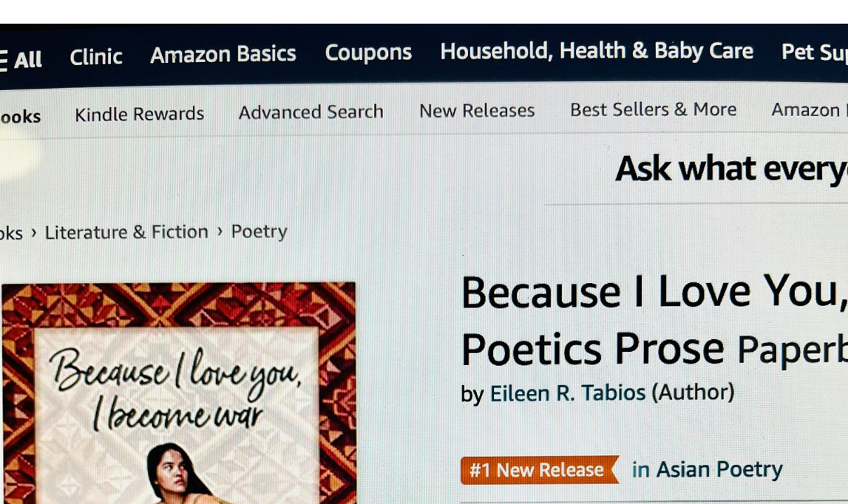
Task: Go to Amazon Basics
Action: [x=223, y=54]
